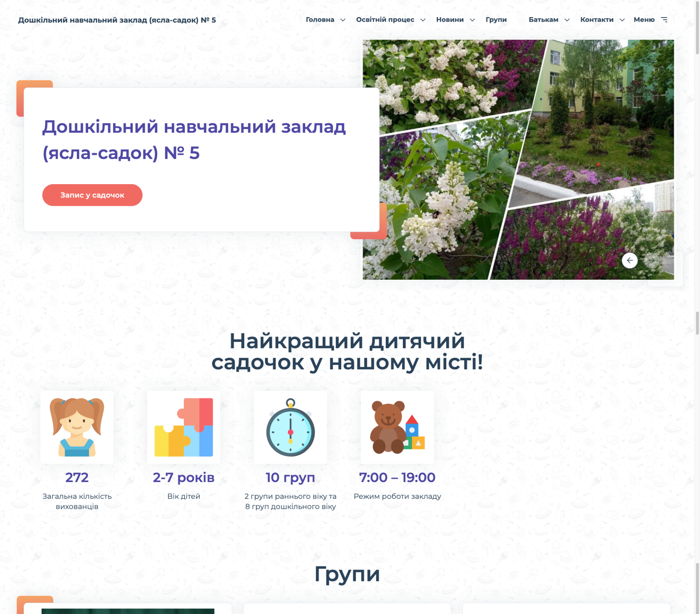
Task: Click the Батькам navigation label
Action: [x=543, y=20]
